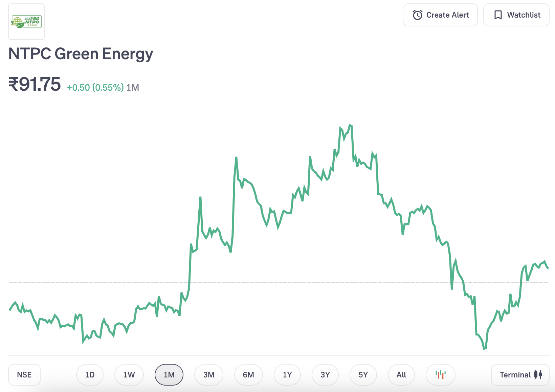This screenshot has height=392, width=555.
Task: Click the alarm clock icon beside Create Alert
Action: point(418,15)
